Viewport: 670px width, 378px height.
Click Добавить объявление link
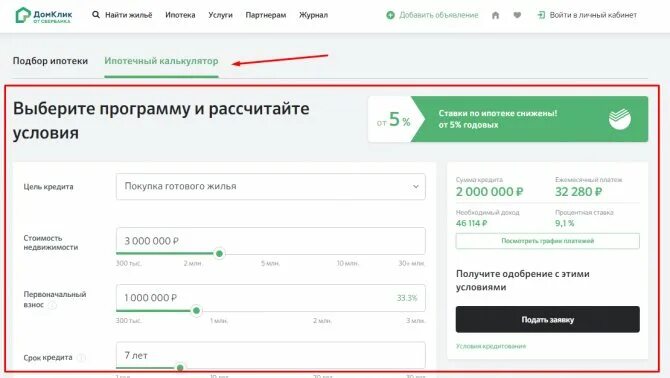(x=438, y=15)
